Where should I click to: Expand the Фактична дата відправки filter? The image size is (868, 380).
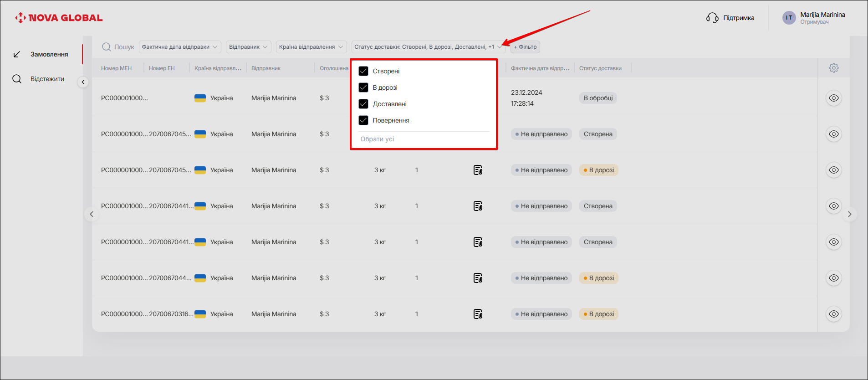(179, 47)
